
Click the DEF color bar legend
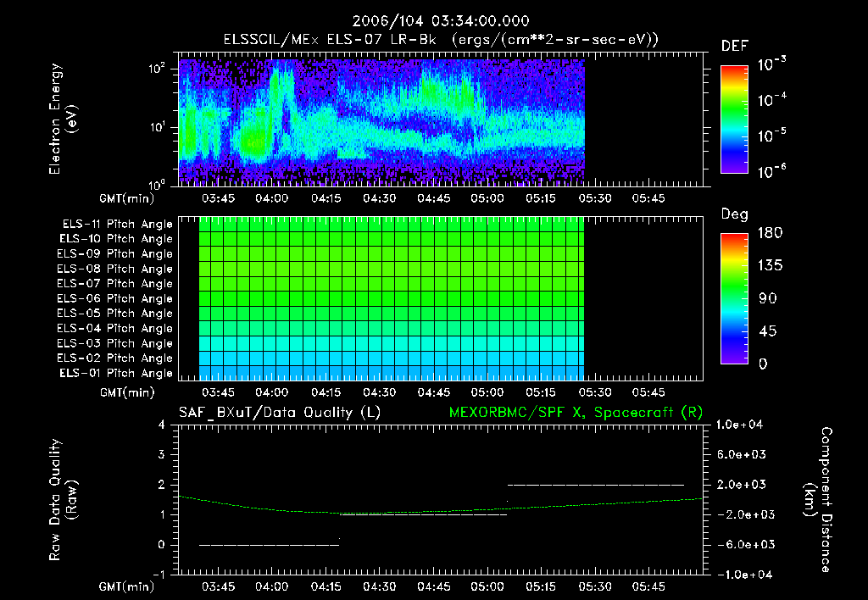coord(734,119)
